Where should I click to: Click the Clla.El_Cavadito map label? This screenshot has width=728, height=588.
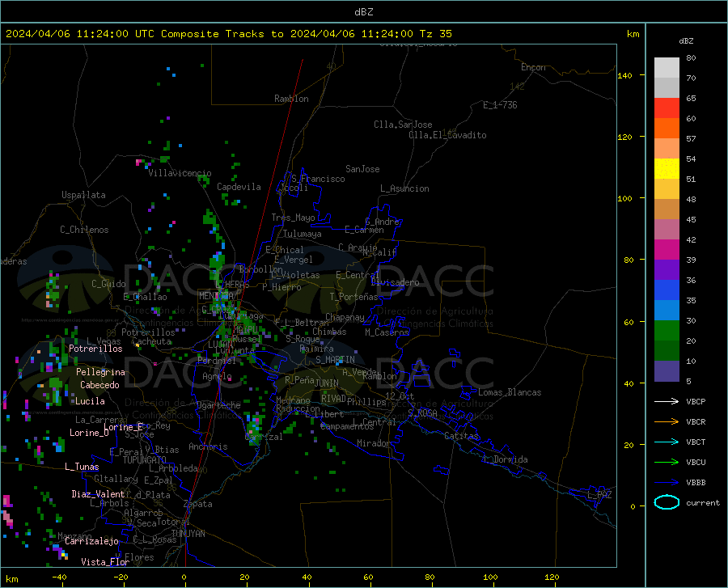click(447, 135)
